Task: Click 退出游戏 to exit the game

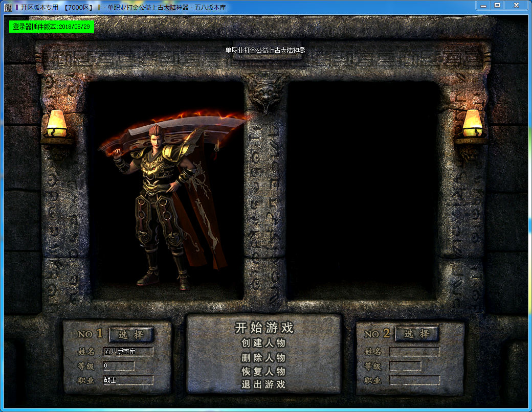Action: [x=263, y=384]
